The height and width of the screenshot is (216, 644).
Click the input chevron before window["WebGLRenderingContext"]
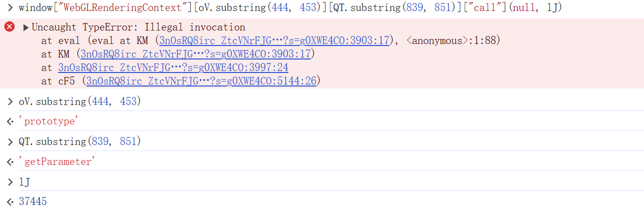pyautogui.click(x=9, y=8)
